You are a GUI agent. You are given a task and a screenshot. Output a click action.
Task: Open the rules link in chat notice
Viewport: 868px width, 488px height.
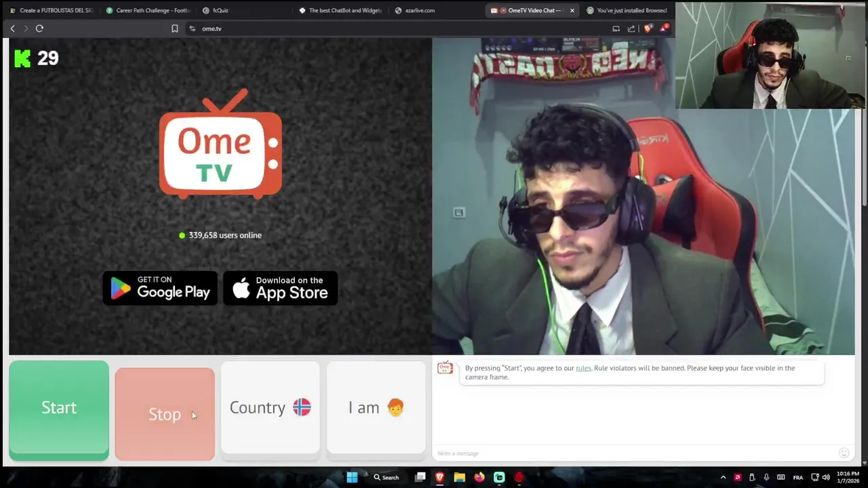coord(583,368)
